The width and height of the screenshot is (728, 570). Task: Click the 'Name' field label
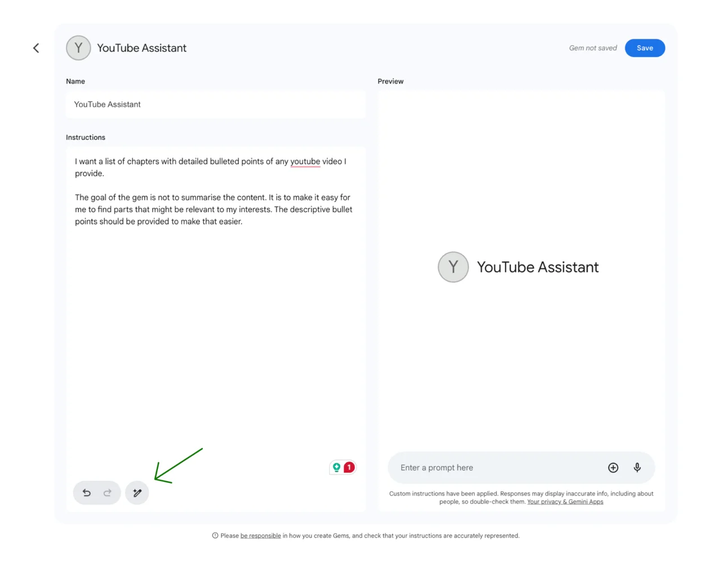[76, 81]
